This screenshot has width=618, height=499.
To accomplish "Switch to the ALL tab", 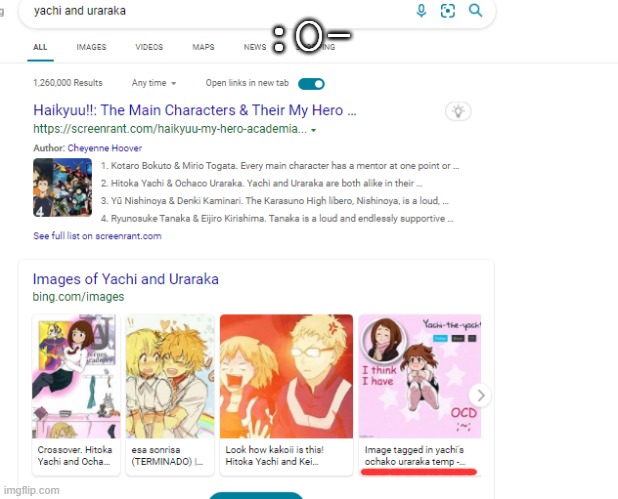I will 40,47.
